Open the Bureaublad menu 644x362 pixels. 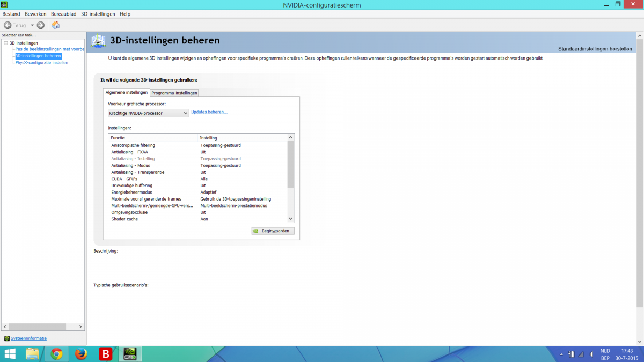[64, 14]
